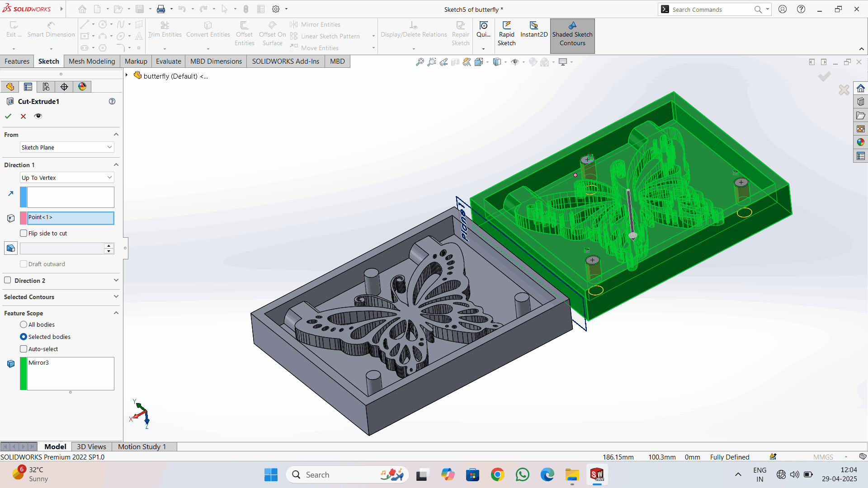Click the Search Commands input field
Viewport: 868px width, 488px height.
pyautogui.click(x=712, y=9)
